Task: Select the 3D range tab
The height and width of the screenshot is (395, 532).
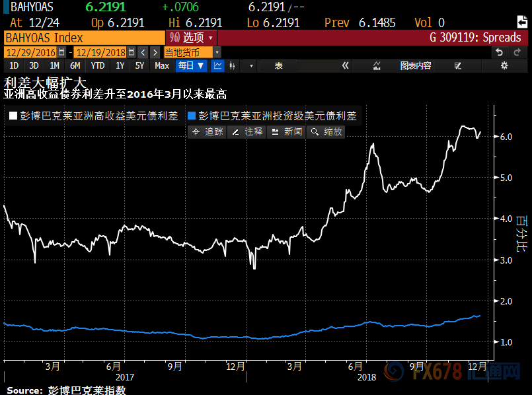Action: [x=34, y=65]
